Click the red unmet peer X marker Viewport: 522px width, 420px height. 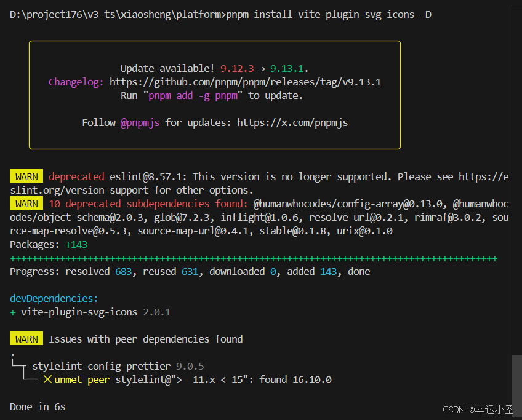click(48, 379)
